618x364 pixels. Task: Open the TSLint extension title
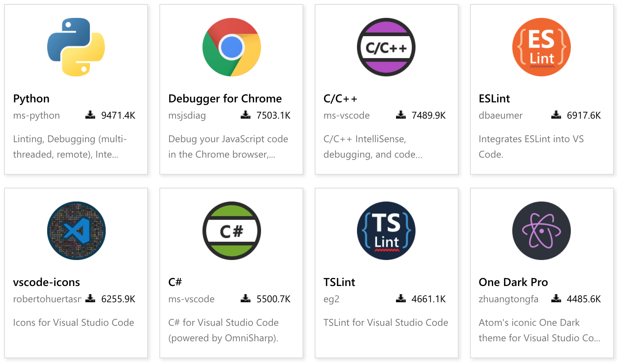click(x=339, y=282)
